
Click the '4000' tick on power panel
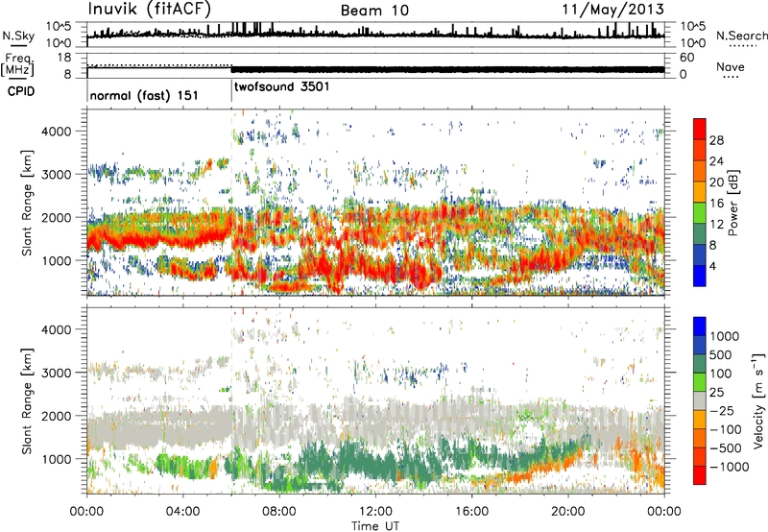pos(56,132)
